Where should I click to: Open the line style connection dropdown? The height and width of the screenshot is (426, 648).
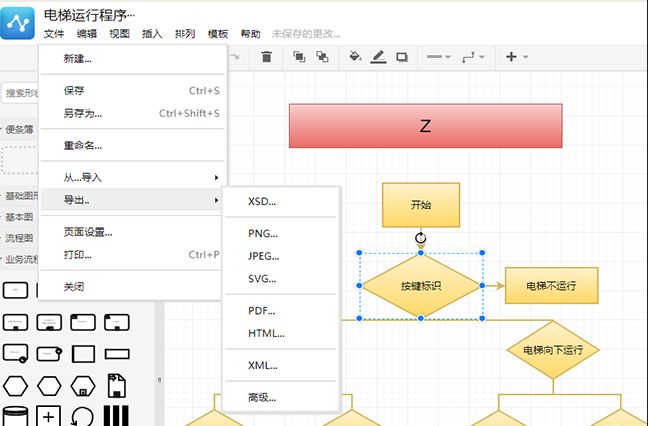click(438, 57)
